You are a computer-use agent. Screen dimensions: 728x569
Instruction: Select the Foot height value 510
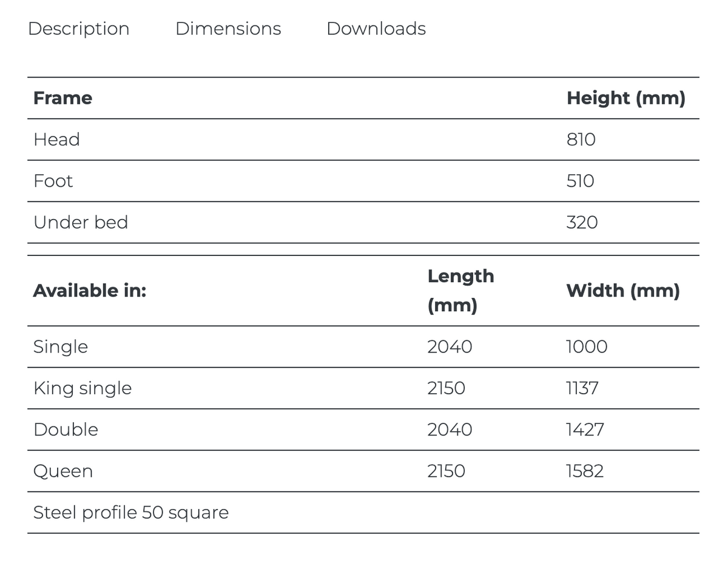[580, 181]
